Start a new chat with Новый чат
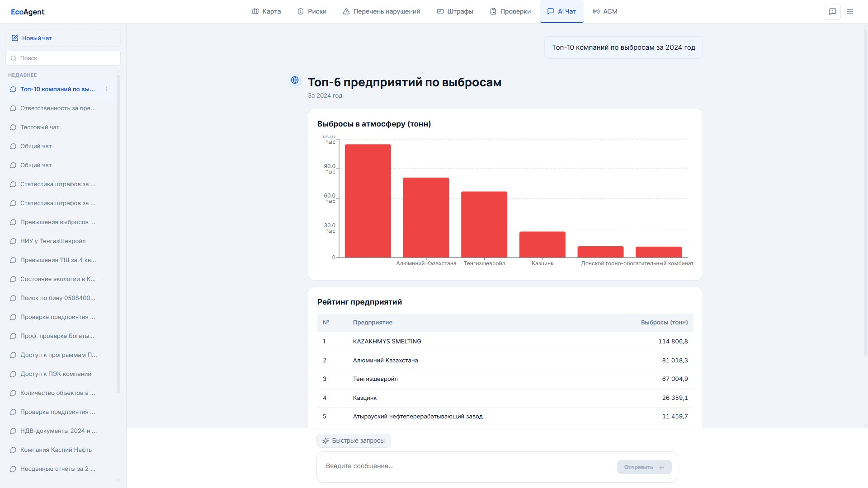 [x=63, y=38]
